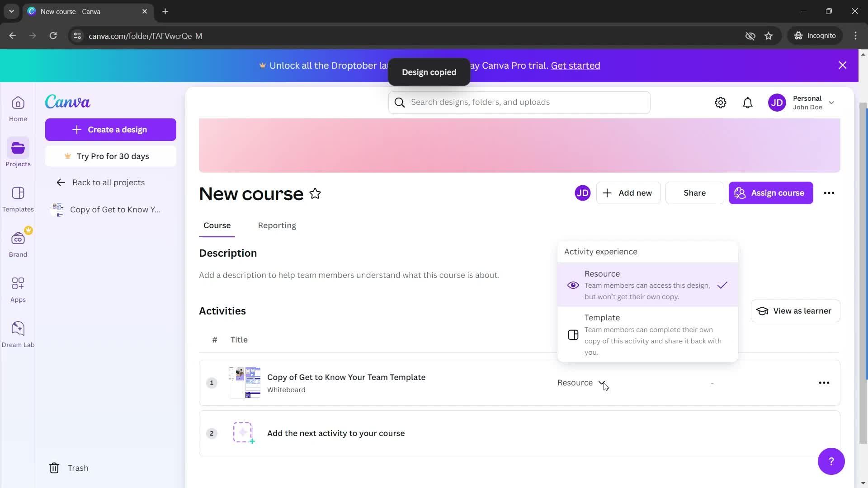Click the three-dot menu on course activity

point(824,383)
